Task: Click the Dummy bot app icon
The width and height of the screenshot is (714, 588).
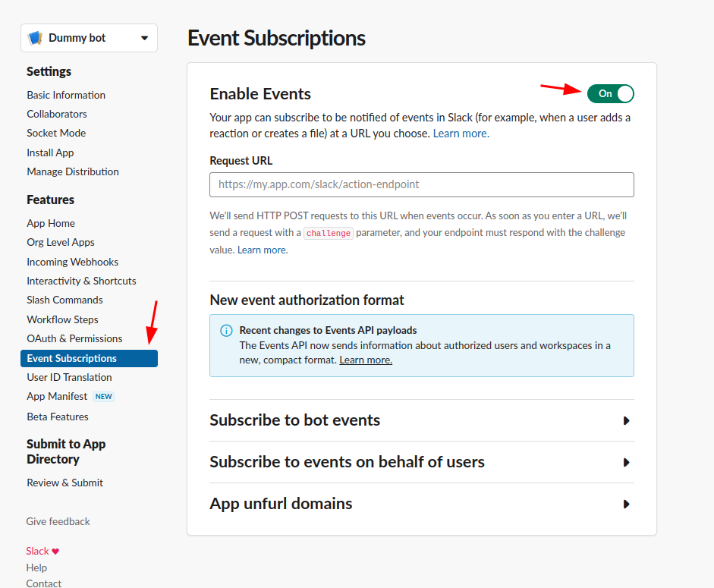Action: click(x=35, y=38)
